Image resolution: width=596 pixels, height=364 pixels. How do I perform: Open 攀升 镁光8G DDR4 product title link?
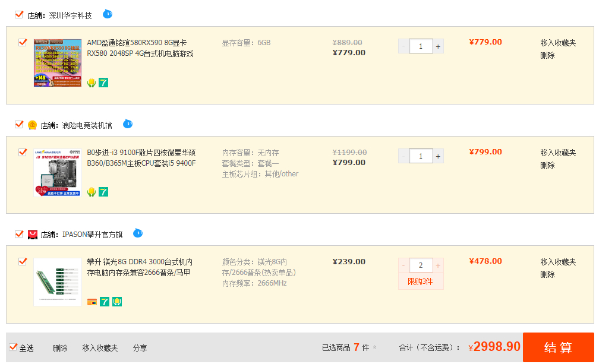coord(140,267)
